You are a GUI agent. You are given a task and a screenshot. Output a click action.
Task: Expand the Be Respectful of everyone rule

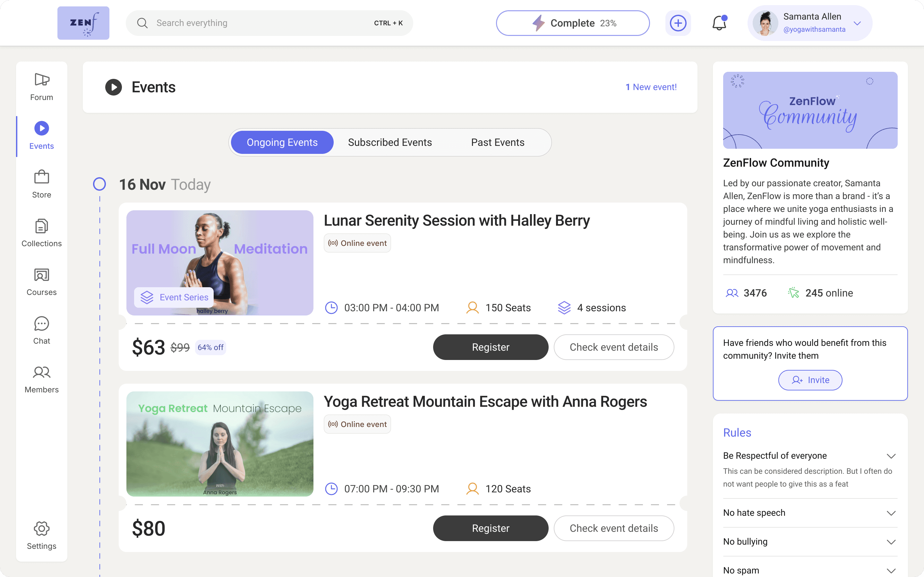[892, 456]
